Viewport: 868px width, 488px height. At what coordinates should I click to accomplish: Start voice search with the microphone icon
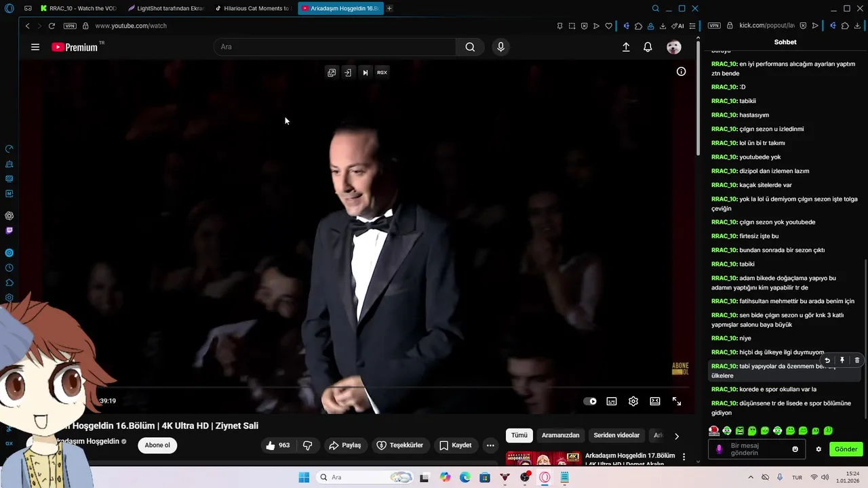tap(500, 47)
